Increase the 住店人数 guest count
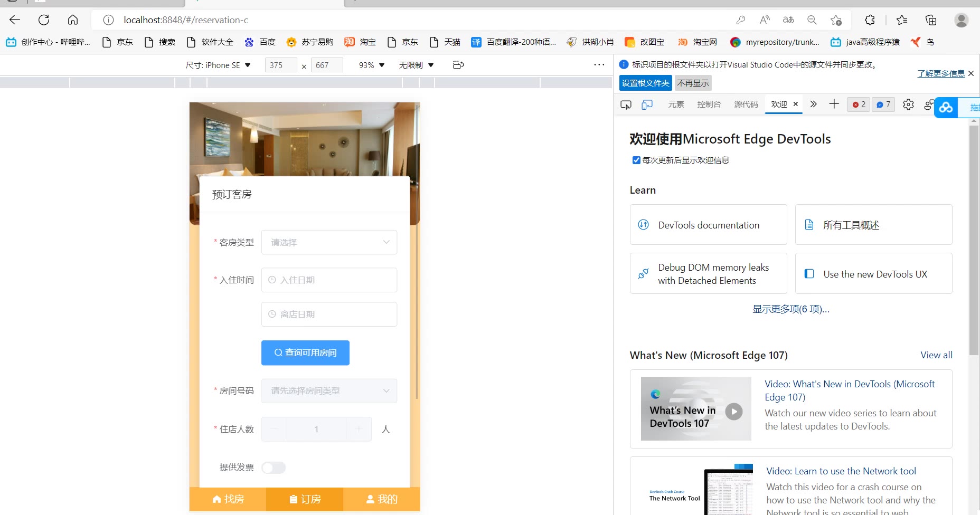 (x=359, y=430)
